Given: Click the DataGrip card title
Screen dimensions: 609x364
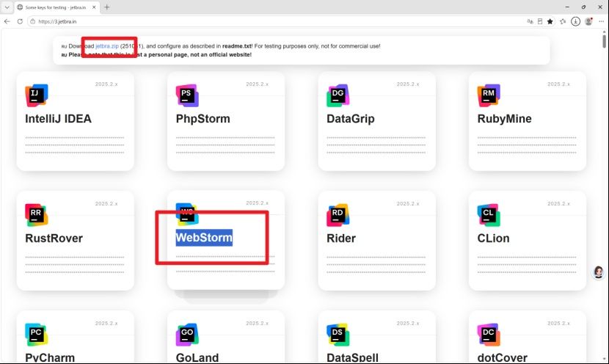Looking at the screenshot, I should 350,118.
